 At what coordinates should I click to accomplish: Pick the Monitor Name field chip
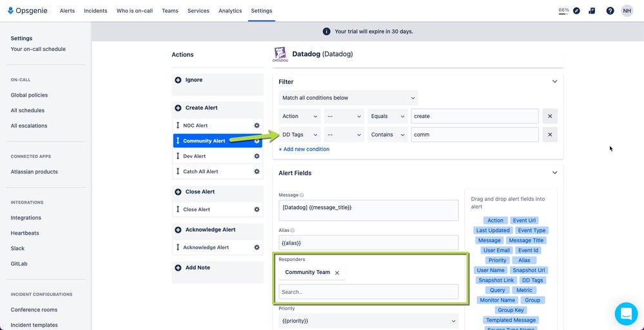click(498, 300)
